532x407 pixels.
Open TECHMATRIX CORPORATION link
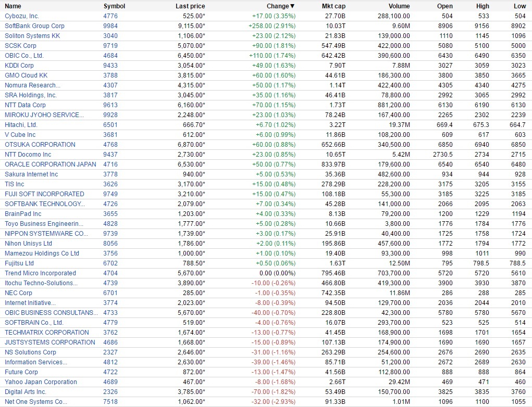coord(47,333)
